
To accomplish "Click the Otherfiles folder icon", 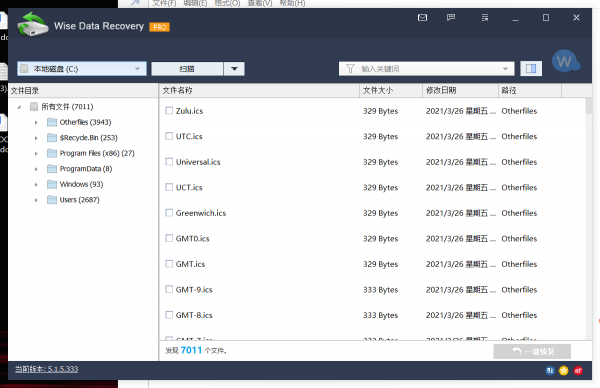I will [52, 122].
